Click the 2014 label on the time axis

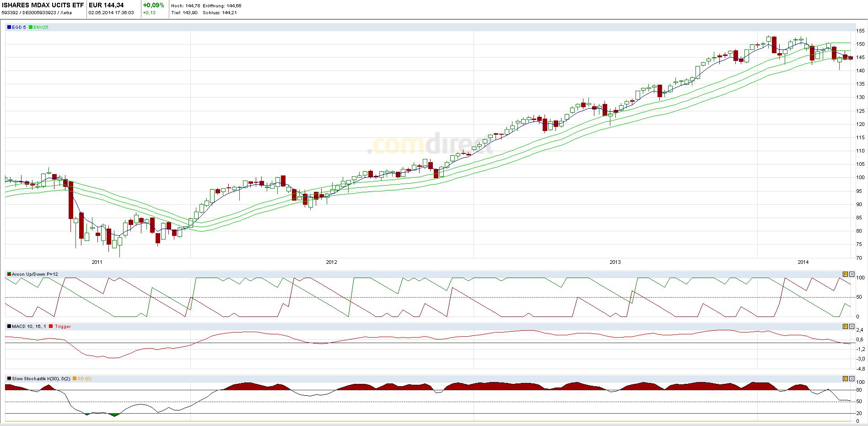coord(803,262)
